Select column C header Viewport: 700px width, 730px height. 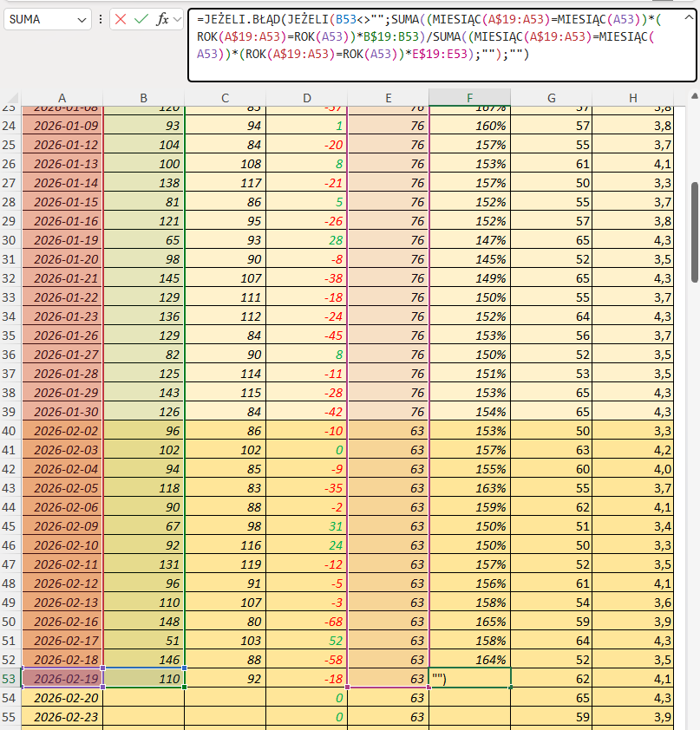[x=225, y=98]
